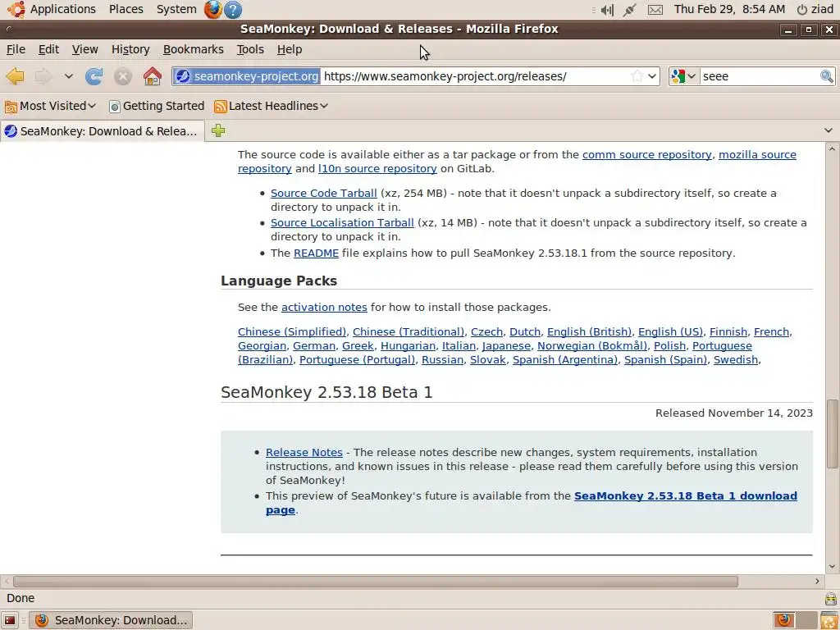Image resolution: width=840 pixels, height=630 pixels.
Task: Click the Trash icon in the bottom panel
Action: click(829, 620)
